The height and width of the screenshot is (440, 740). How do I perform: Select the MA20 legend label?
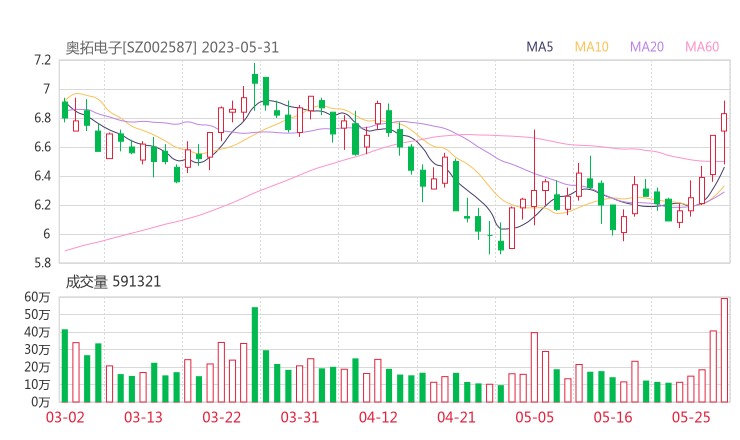tap(647, 47)
